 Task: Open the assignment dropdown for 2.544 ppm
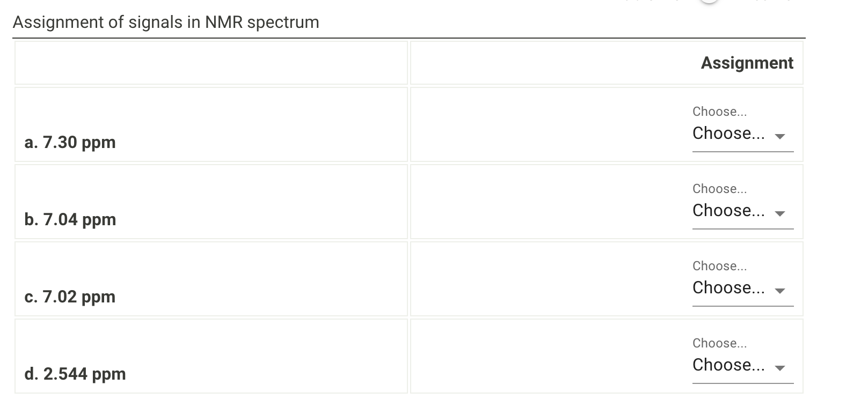[742, 365]
